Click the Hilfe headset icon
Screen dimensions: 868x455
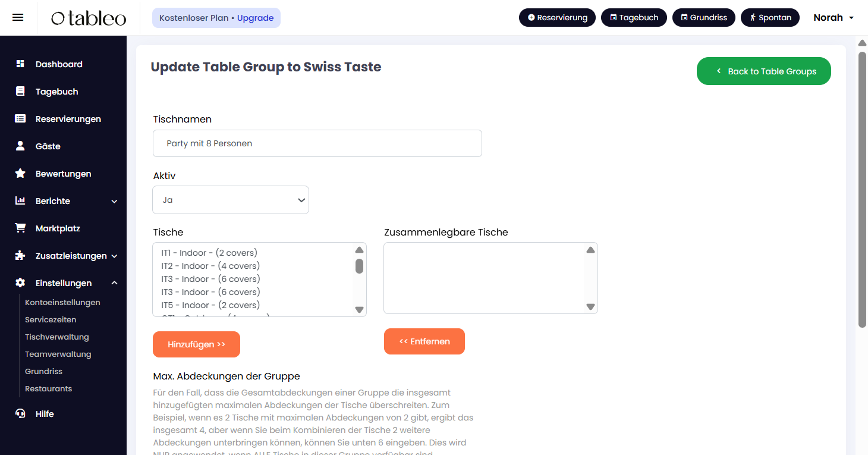[20, 414]
